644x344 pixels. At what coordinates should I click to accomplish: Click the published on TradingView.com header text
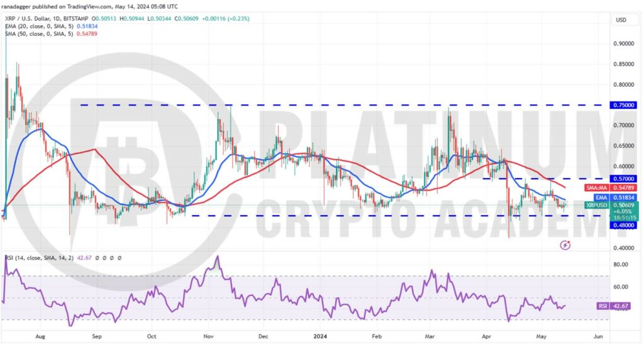(x=70, y=6)
